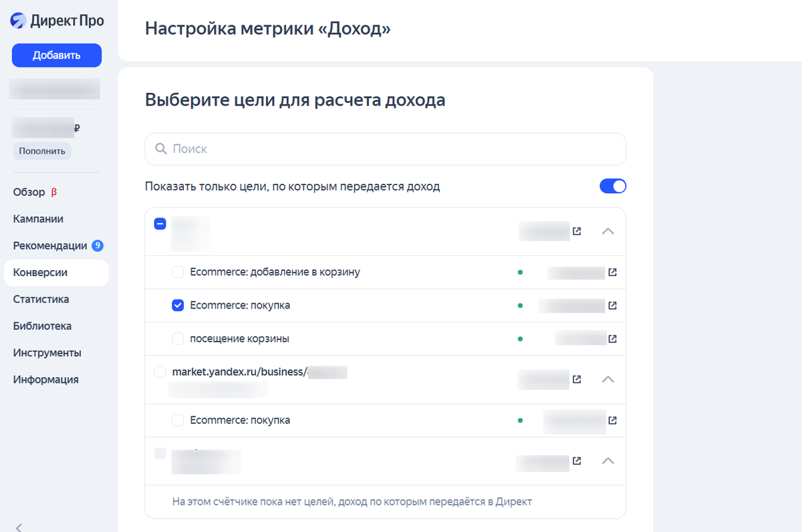Open external link beside посещение корзины goal
This screenshot has height=532, width=802.
click(x=613, y=338)
